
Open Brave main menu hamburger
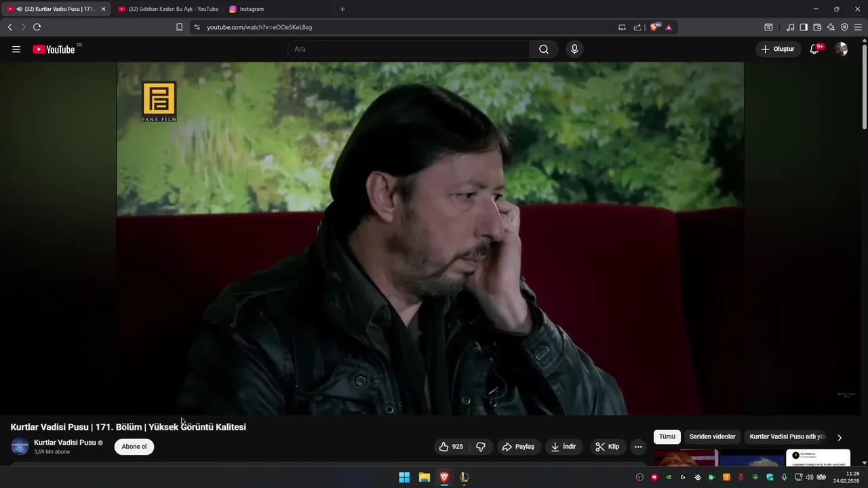coord(858,27)
